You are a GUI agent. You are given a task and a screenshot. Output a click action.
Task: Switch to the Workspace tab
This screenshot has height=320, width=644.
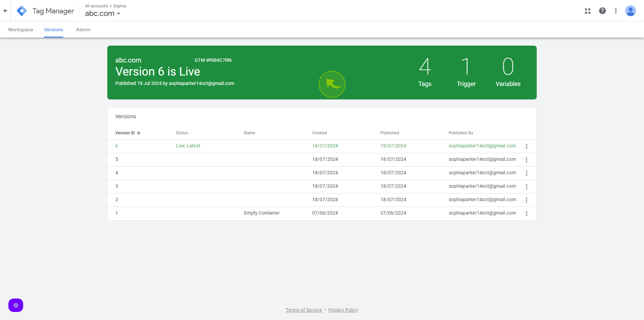click(20, 30)
